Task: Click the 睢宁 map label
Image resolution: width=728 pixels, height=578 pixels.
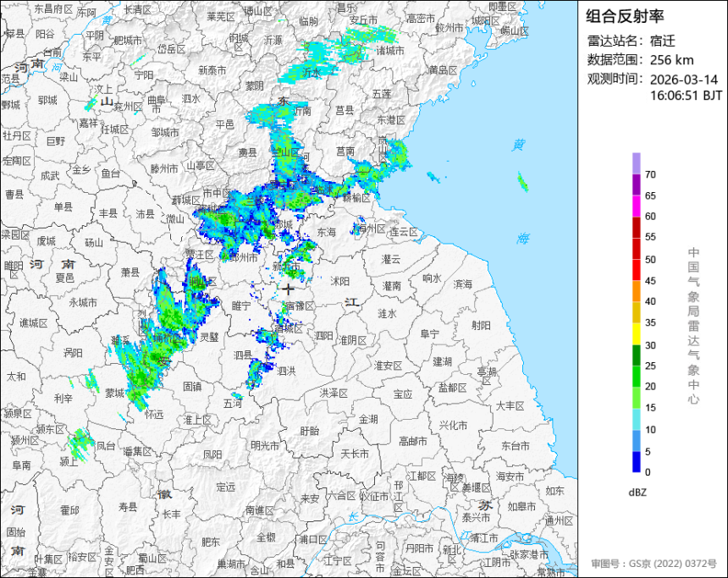Action: [x=241, y=305]
